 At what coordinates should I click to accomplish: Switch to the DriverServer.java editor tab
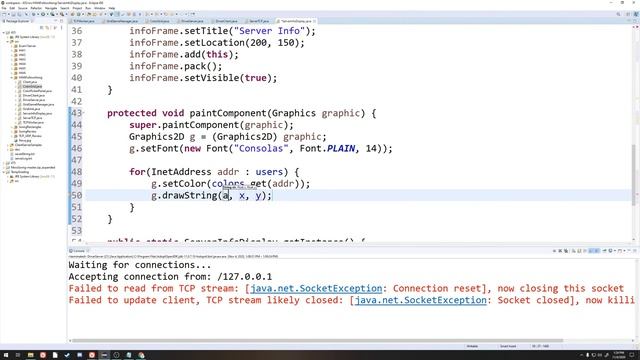192,21
